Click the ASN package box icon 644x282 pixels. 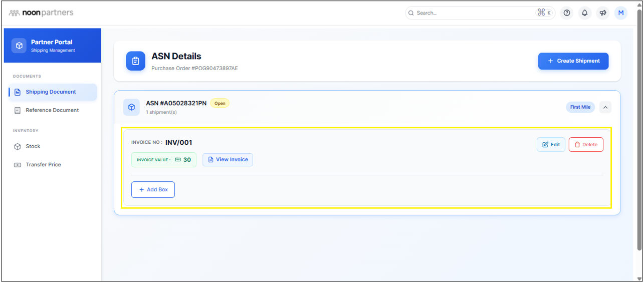[x=131, y=107]
